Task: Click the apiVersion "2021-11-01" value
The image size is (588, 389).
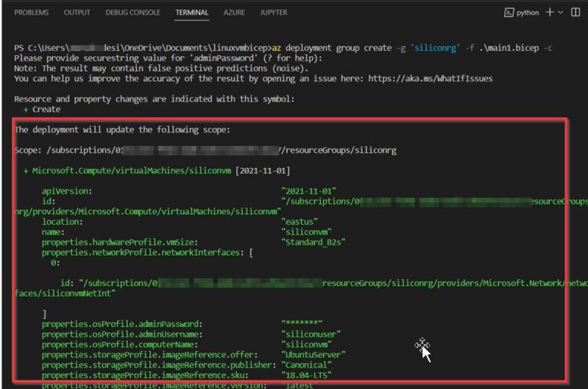Action: point(308,191)
